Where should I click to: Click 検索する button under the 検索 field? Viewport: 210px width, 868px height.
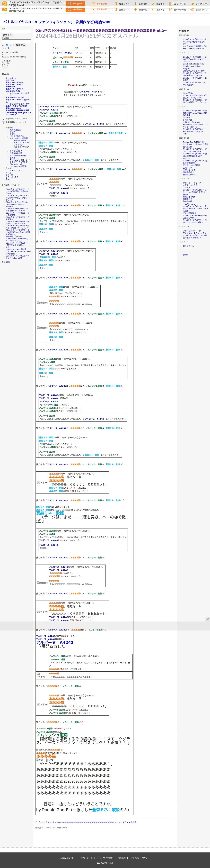[7, 35]
